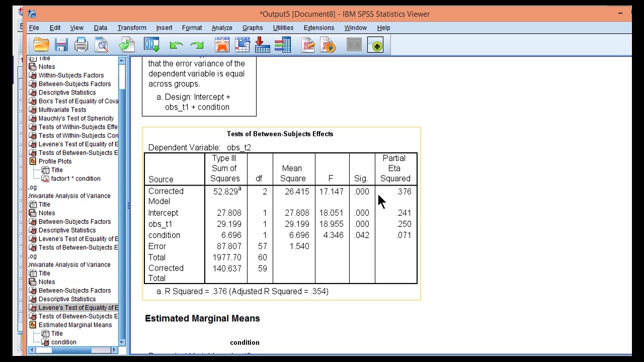Select Multivariate Tests in the outline
644x362 pixels.
(x=62, y=110)
